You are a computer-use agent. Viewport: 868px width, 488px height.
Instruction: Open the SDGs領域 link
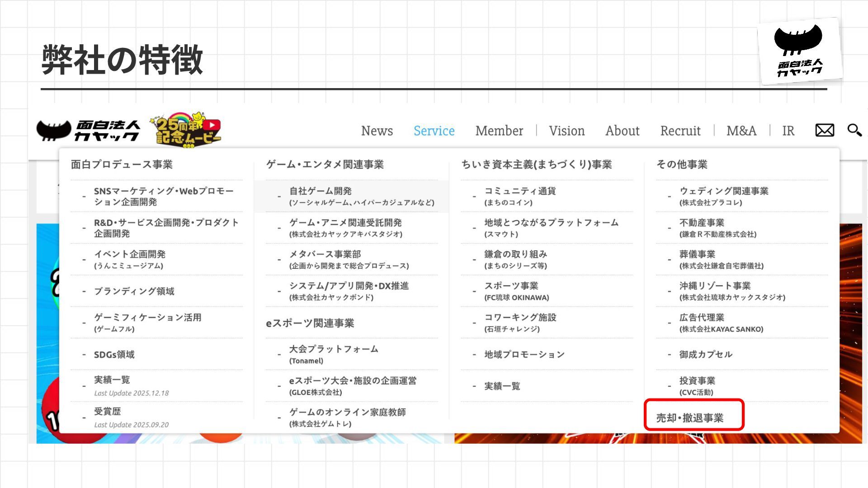click(114, 355)
